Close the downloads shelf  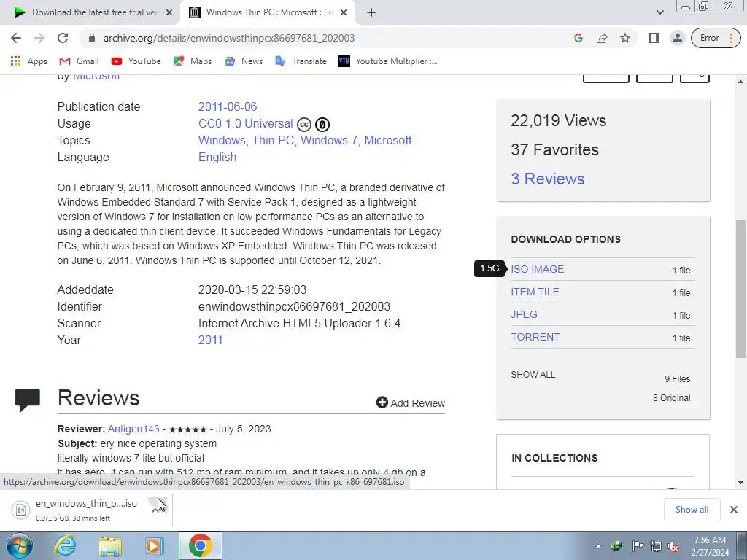[734, 510]
